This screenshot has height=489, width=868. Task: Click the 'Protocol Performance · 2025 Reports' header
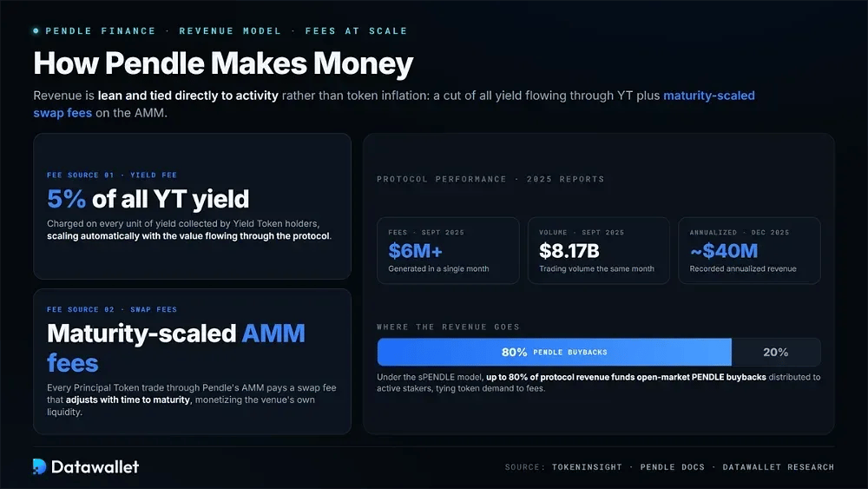pyautogui.click(x=490, y=180)
